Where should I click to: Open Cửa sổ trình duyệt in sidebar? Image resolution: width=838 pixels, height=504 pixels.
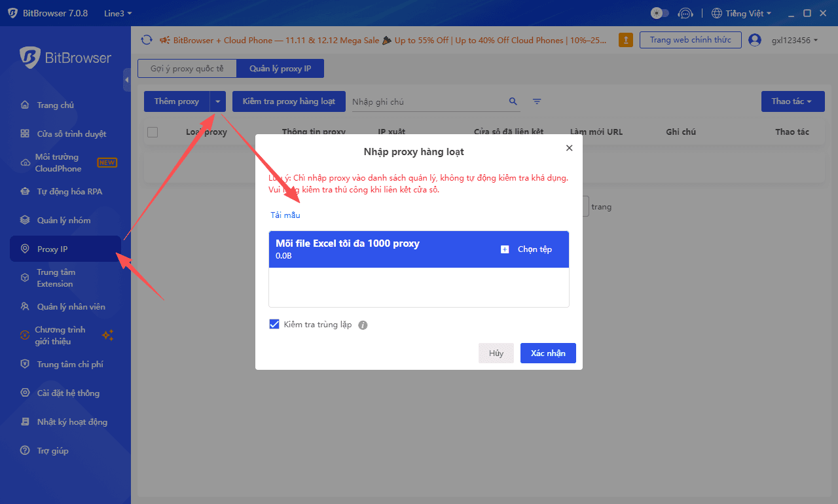71,134
